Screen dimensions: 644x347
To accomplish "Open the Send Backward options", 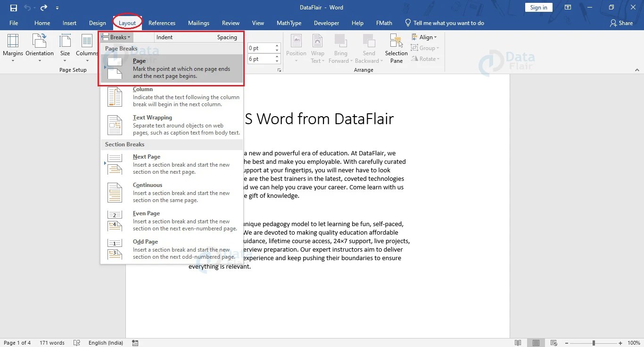I will [x=369, y=49].
